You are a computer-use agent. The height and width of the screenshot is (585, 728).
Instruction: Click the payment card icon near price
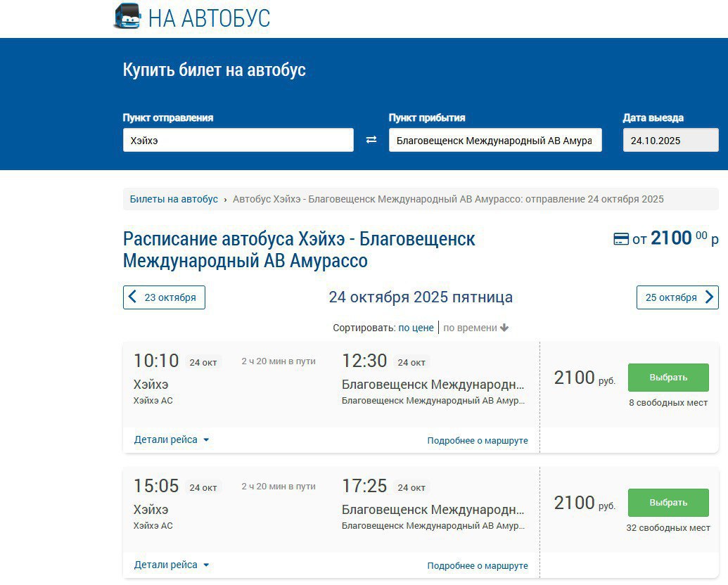621,239
